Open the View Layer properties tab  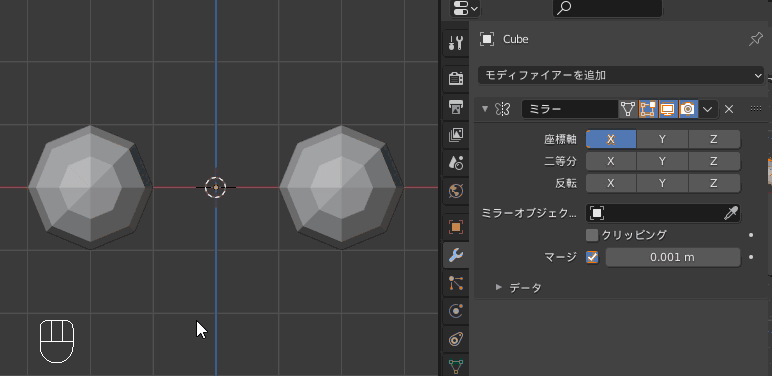pos(456,134)
